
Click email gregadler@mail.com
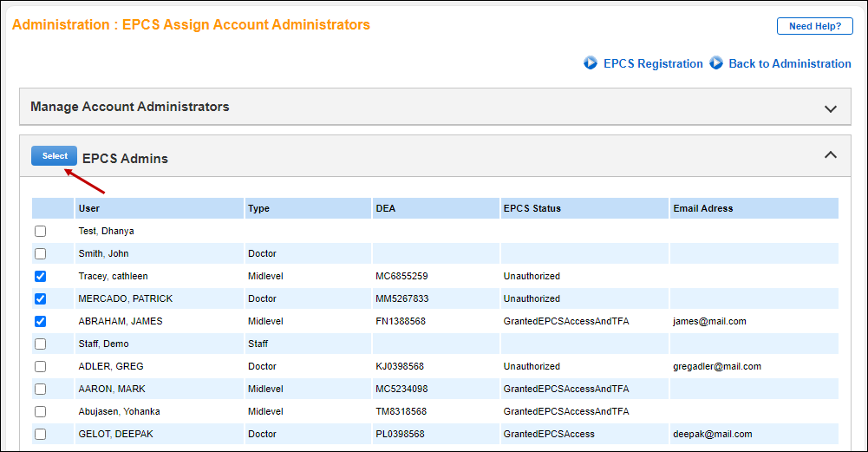[x=717, y=367]
